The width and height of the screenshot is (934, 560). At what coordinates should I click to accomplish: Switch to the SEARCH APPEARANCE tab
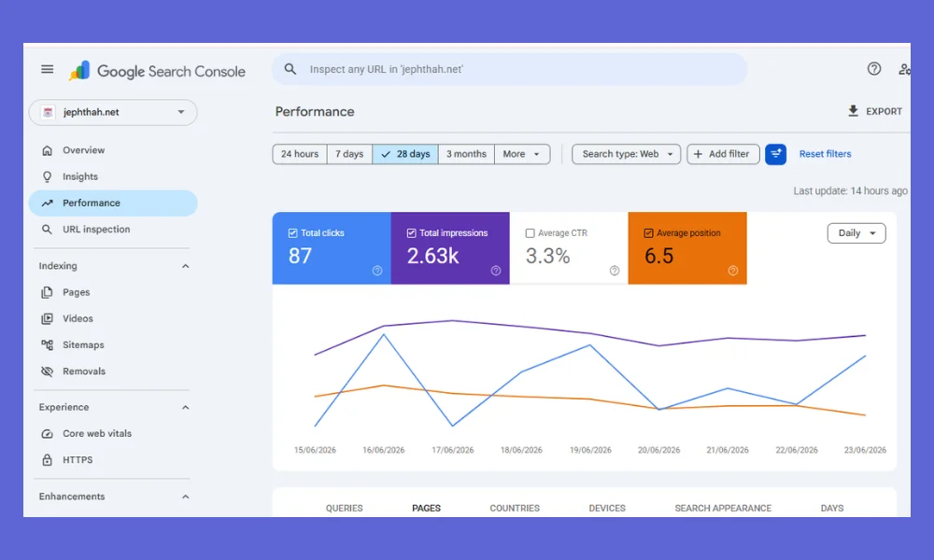[723, 509]
